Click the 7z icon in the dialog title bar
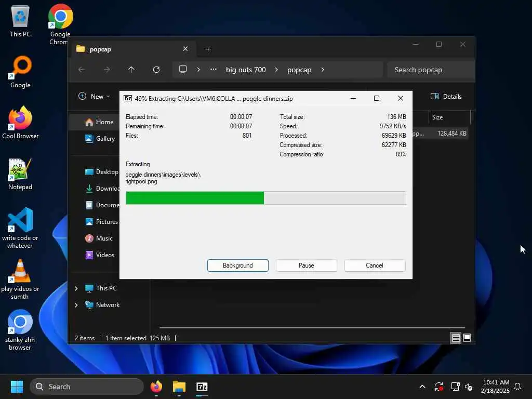The image size is (532, 399). (x=128, y=98)
